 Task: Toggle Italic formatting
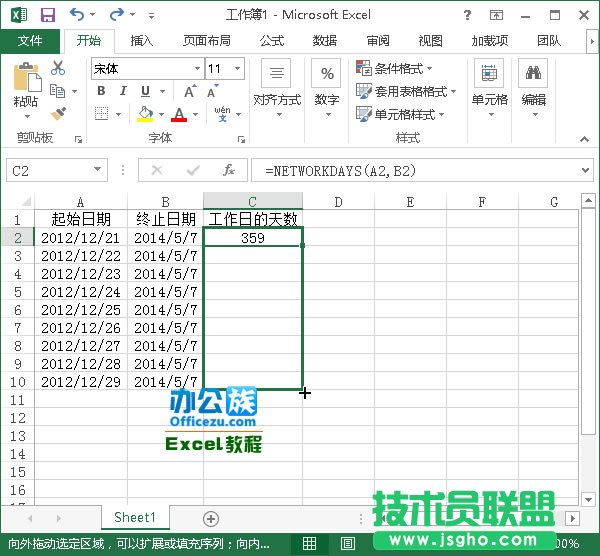click(123, 91)
